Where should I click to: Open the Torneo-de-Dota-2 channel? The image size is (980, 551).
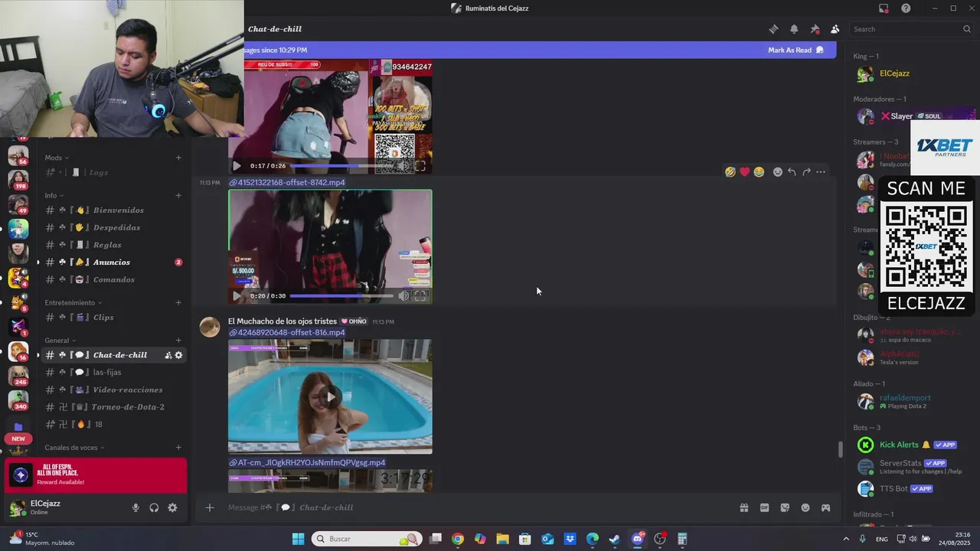coord(113,407)
